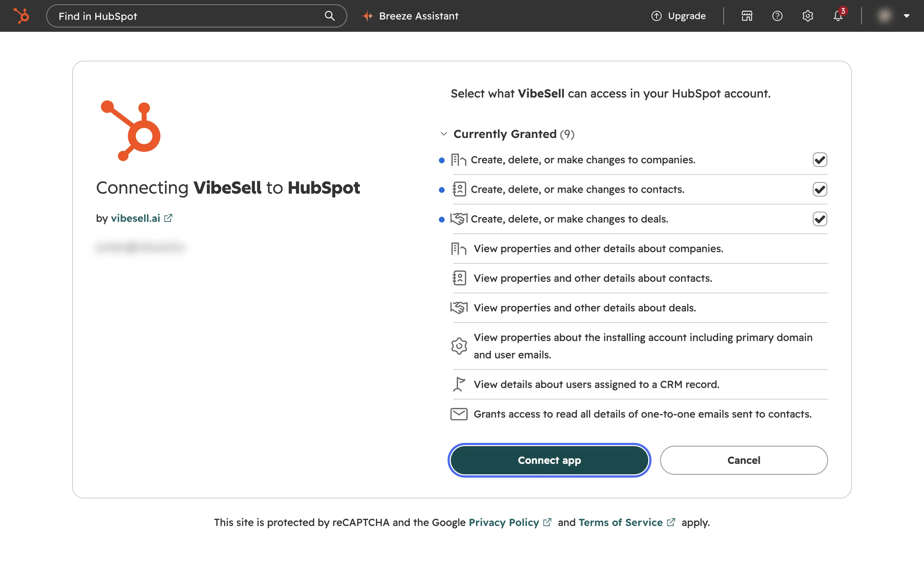Click gear icon for installing account properties
The width and height of the screenshot is (924, 578).
(x=459, y=346)
